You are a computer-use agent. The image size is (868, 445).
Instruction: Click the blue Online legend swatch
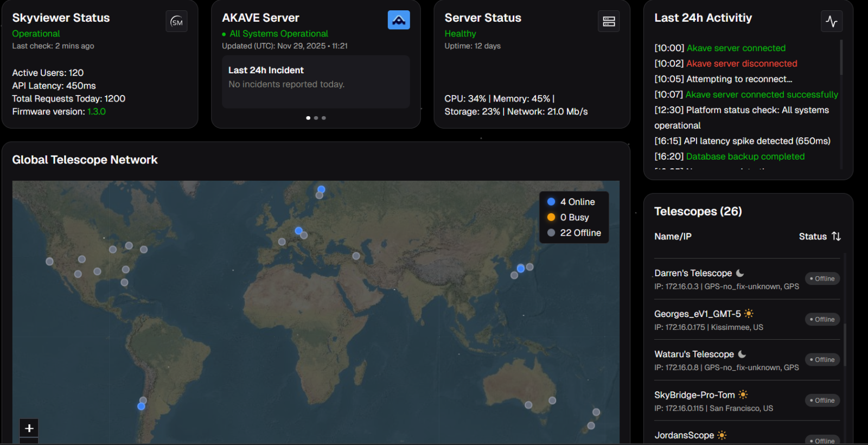551,202
